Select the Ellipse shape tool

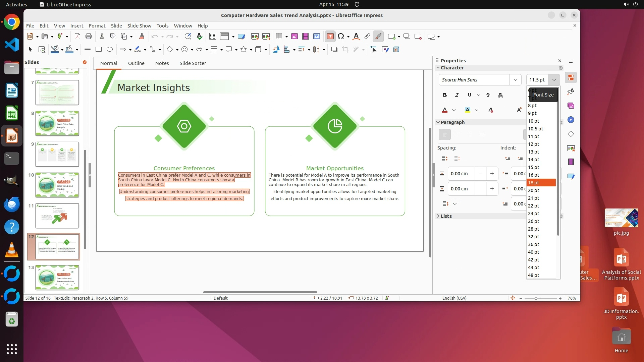pyautogui.click(x=110, y=50)
